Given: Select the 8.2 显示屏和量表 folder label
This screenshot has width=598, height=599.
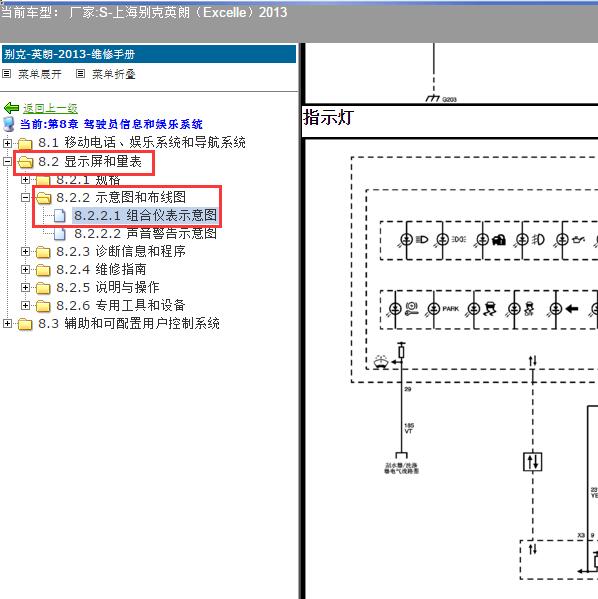Looking at the screenshot, I should tap(90, 162).
